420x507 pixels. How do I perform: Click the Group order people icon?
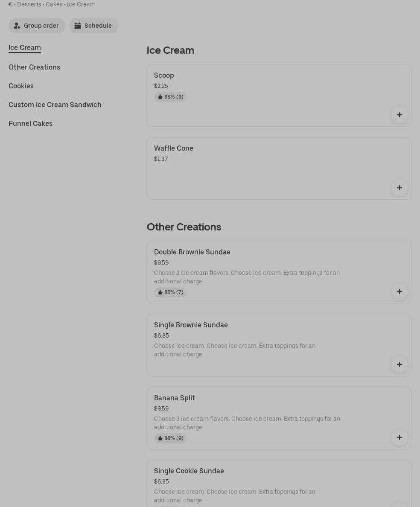click(x=17, y=26)
